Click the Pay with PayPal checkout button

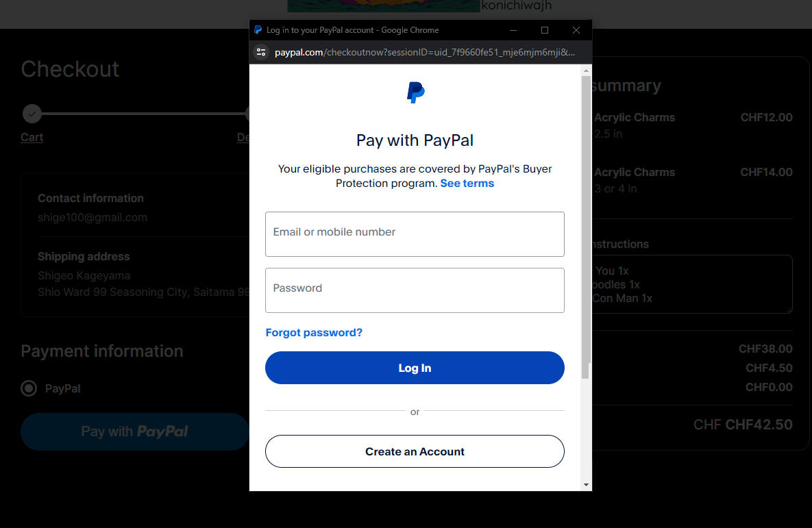tap(135, 431)
